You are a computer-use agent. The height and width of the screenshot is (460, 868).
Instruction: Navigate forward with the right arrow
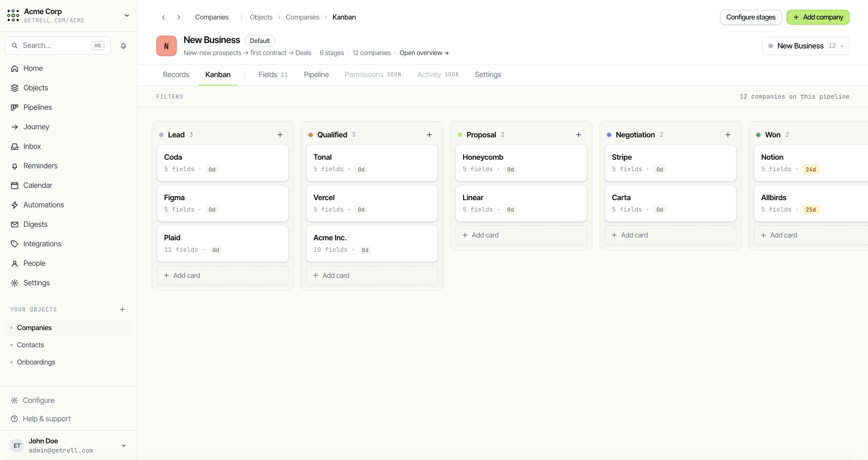[x=179, y=17]
